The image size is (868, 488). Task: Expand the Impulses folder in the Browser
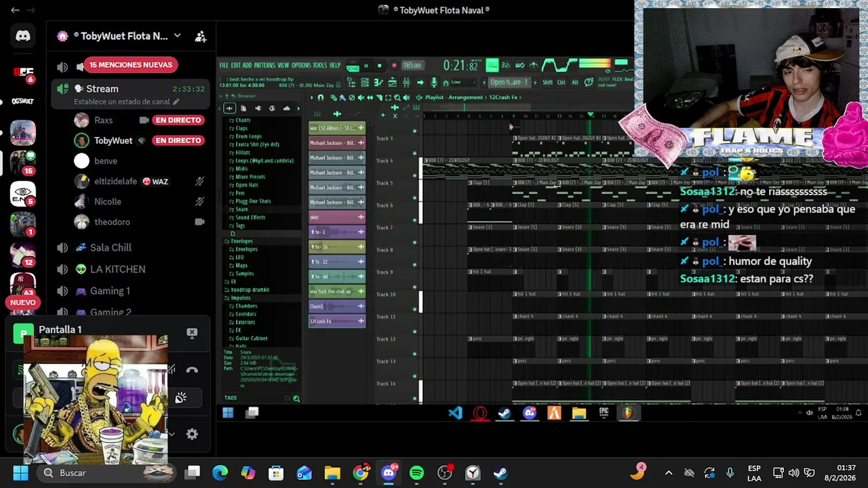(241, 298)
